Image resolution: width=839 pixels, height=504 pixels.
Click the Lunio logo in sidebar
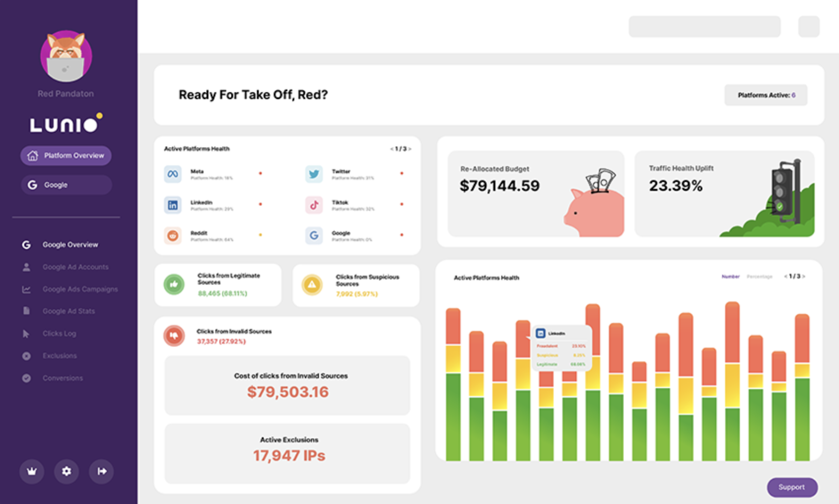coord(66,123)
